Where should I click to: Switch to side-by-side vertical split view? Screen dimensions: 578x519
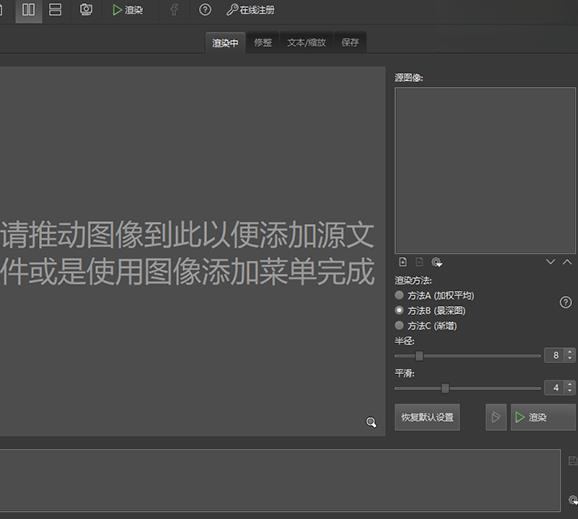28,10
